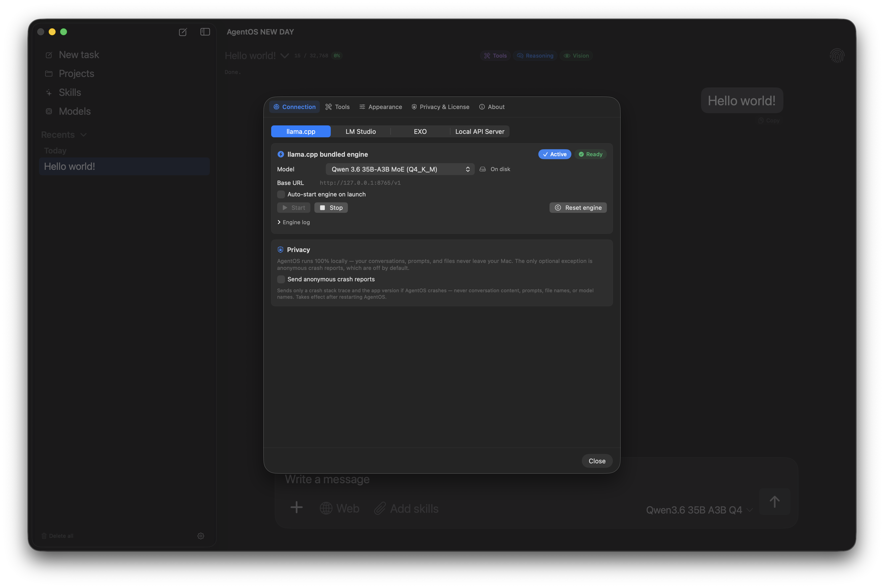The image size is (884, 588).
Task: Switch to the Connection settings tab
Action: coord(294,107)
